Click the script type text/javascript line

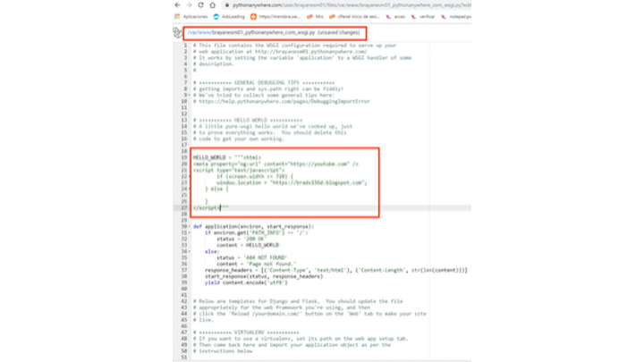pos(239,171)
